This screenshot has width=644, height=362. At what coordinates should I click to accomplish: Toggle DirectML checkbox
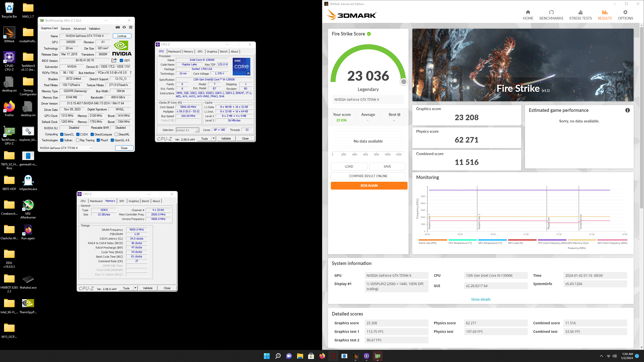click(x=116, y=134)
